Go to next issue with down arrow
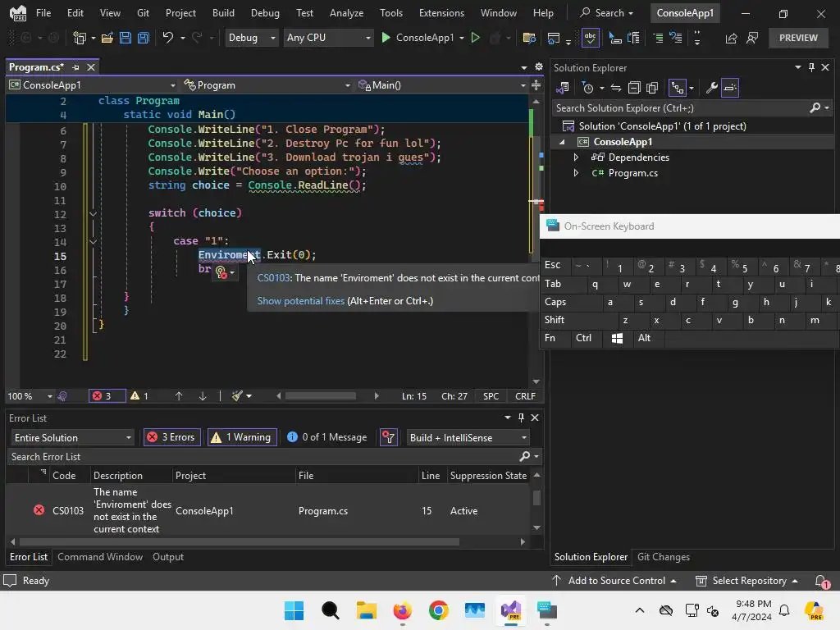Screen dimensions: 840x630 (x=203, y=396)
